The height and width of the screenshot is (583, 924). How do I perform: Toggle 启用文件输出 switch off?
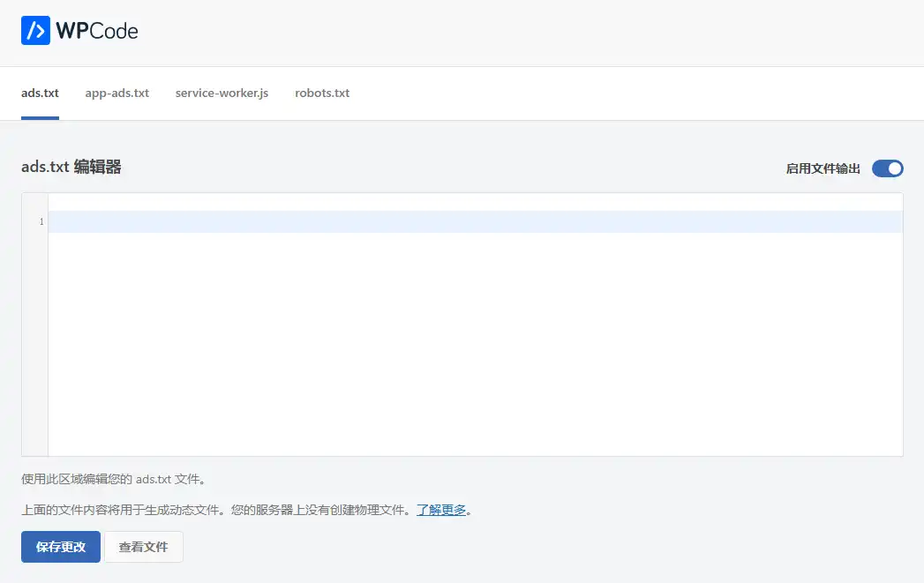887,168
